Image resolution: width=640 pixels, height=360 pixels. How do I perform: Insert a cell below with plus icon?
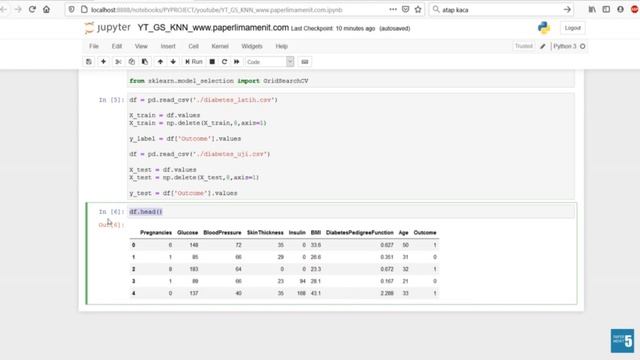[103, 62]
